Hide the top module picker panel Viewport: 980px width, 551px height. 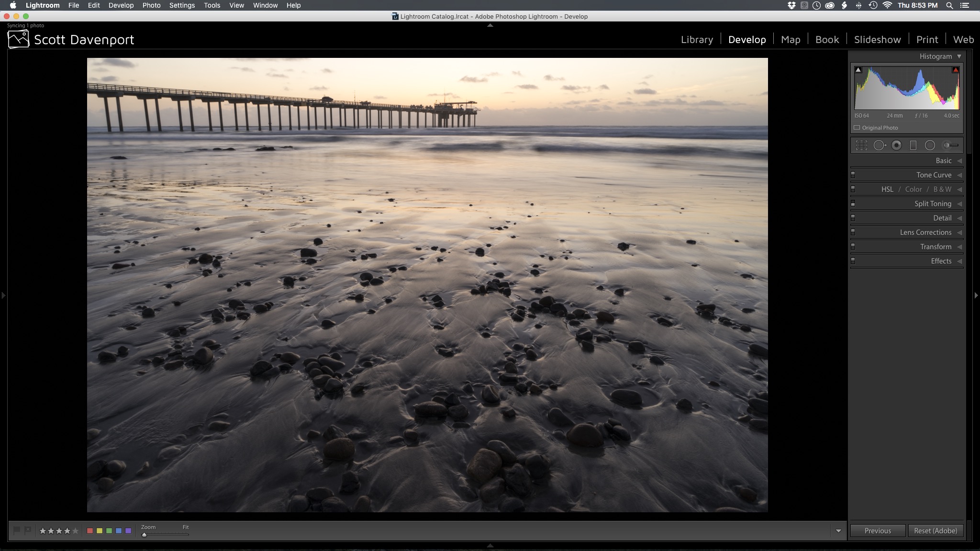(490, 25)
